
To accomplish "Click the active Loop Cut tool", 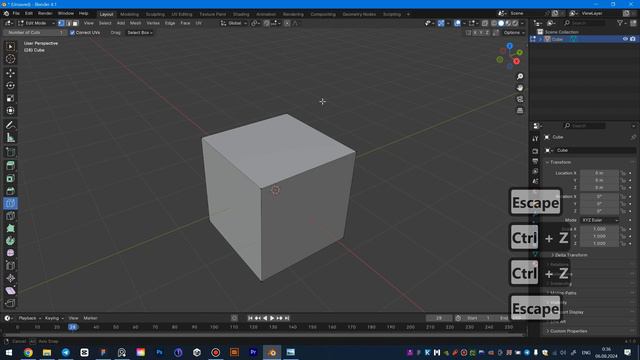I will coord(11,203).
